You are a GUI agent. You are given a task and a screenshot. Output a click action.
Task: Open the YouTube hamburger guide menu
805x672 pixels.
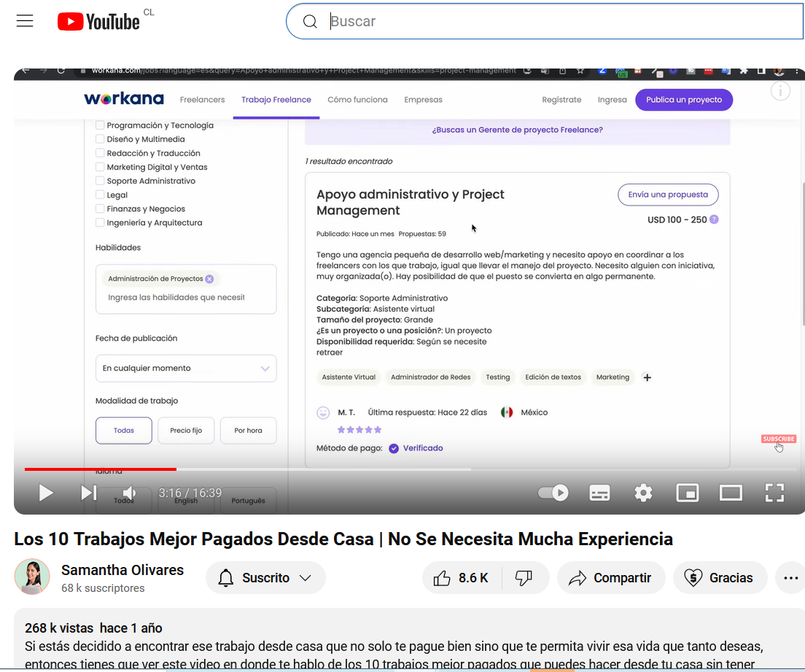click(25, 21)
